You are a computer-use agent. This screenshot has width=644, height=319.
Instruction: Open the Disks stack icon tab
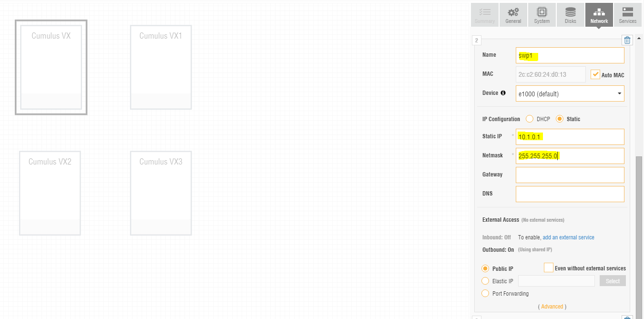(x=571, y=15)
